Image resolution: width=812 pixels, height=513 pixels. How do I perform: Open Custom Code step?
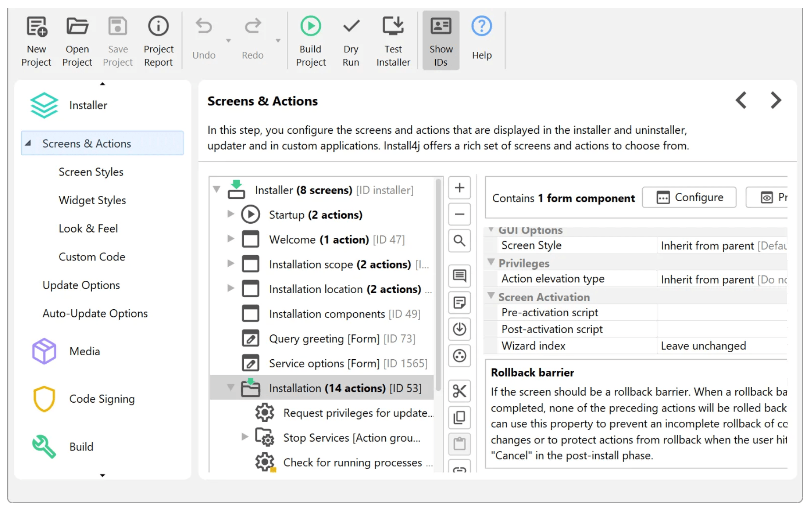coord(92,257)
